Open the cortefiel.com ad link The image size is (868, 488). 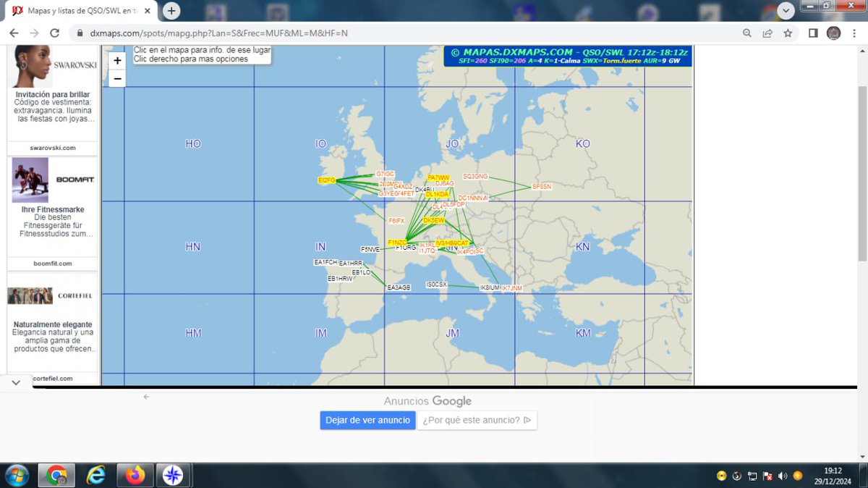tap(53, 378)
